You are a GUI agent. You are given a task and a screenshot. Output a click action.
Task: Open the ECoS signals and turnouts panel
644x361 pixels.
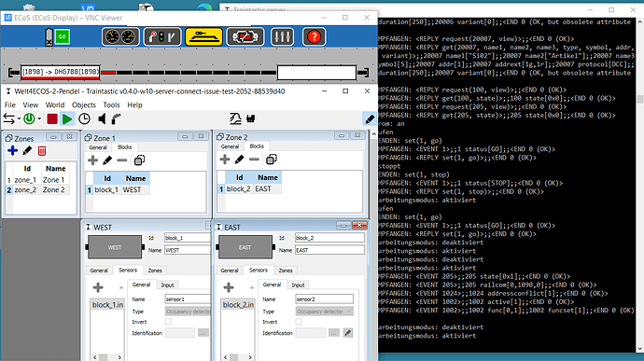(x=161, y=37)
